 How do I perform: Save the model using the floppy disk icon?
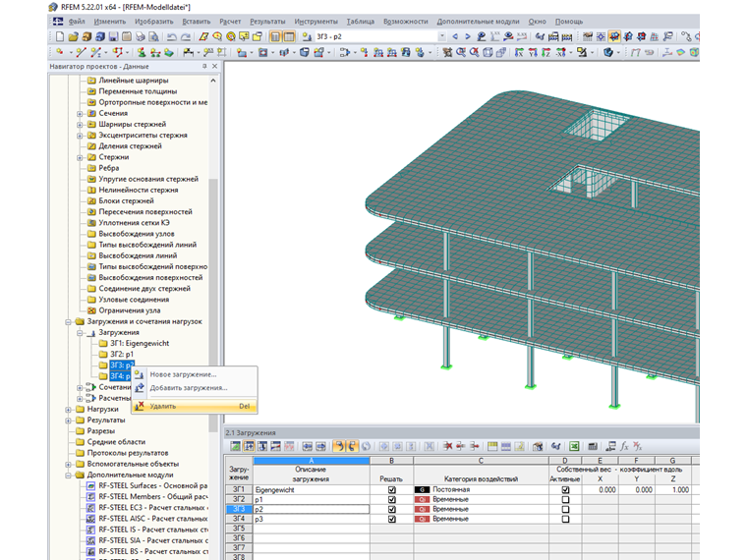click(x=113, y=36)
